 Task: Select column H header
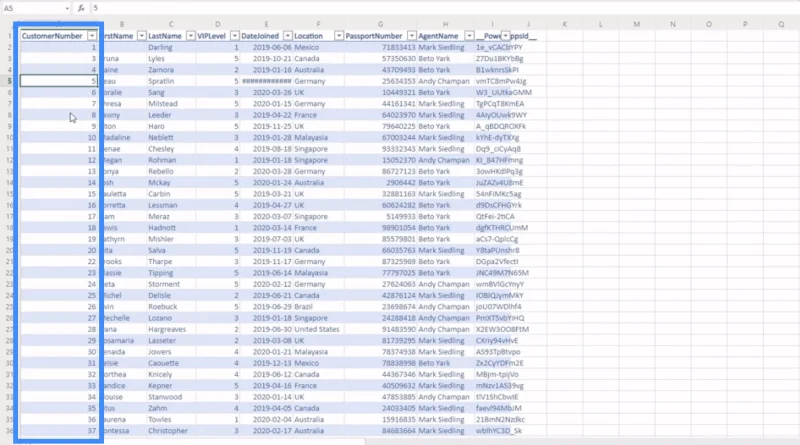[x=445, y=24]
